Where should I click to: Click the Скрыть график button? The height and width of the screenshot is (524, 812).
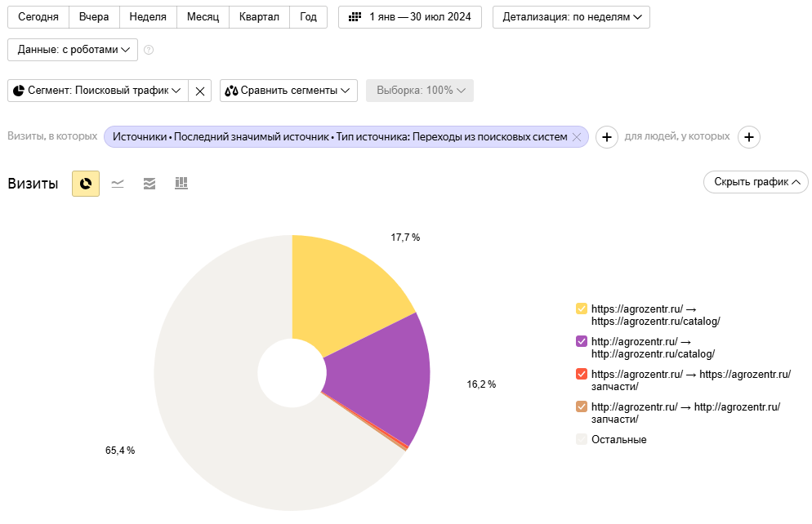pyautogui.click(x=756, y=182)
